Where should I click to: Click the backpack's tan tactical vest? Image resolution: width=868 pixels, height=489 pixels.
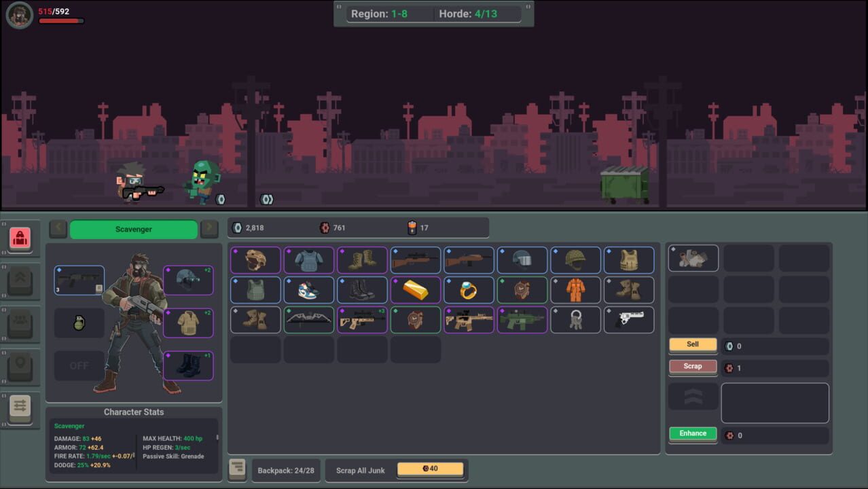coord(629,260)
